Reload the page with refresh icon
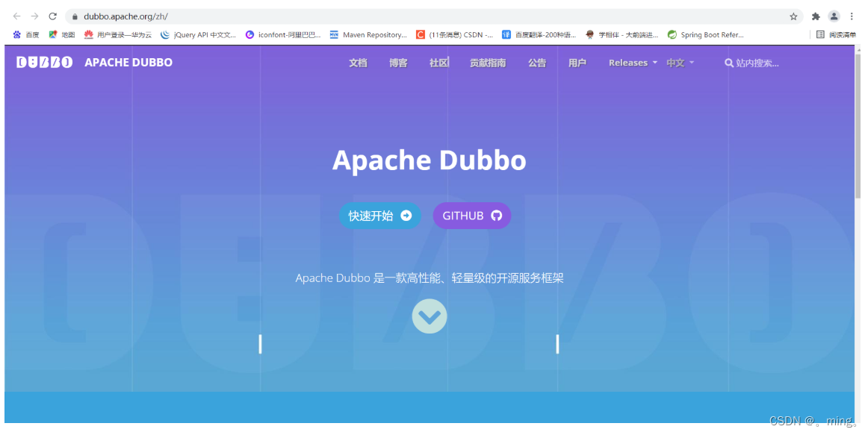 click(53, 16)
